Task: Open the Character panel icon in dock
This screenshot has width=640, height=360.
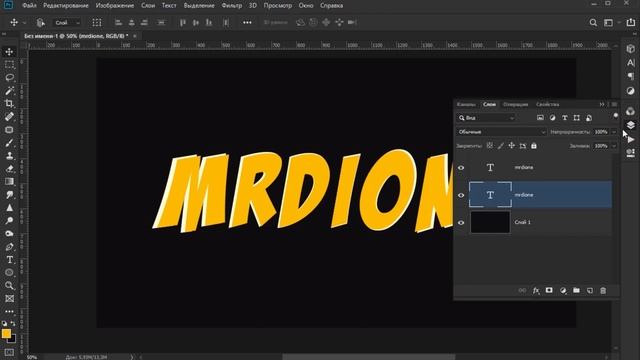Action: [x=631, y=62]
